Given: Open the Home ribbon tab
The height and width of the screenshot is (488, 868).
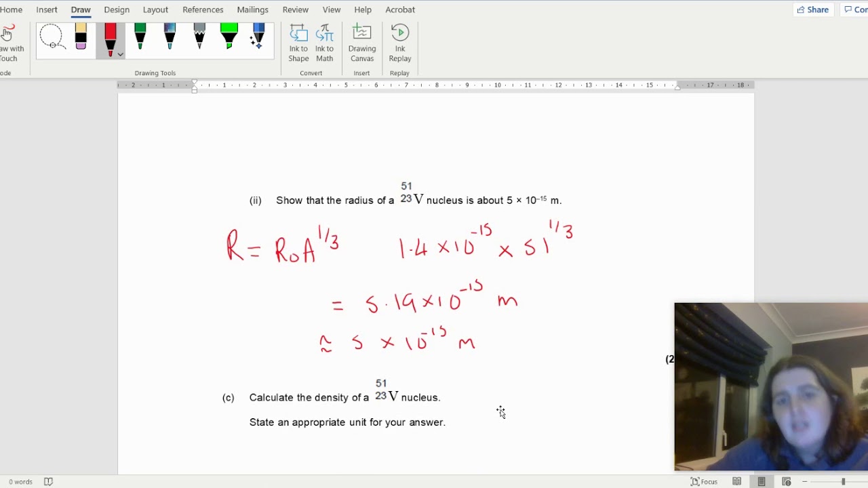Looking at the screenshot, I should click(x=11, y=9).
